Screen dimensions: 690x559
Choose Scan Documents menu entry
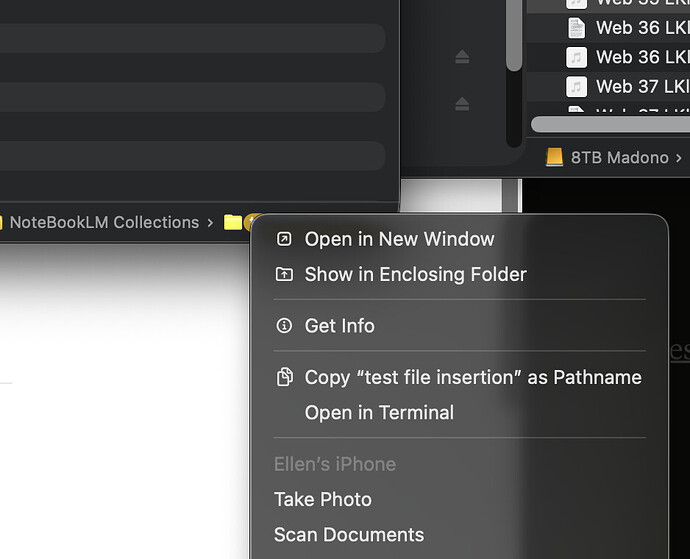(349, 535)
